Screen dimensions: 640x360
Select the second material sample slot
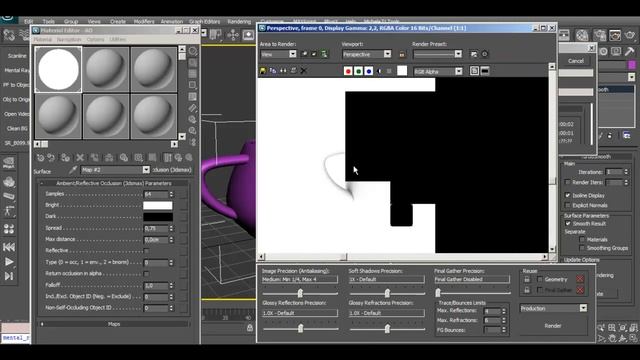(106, 69)
